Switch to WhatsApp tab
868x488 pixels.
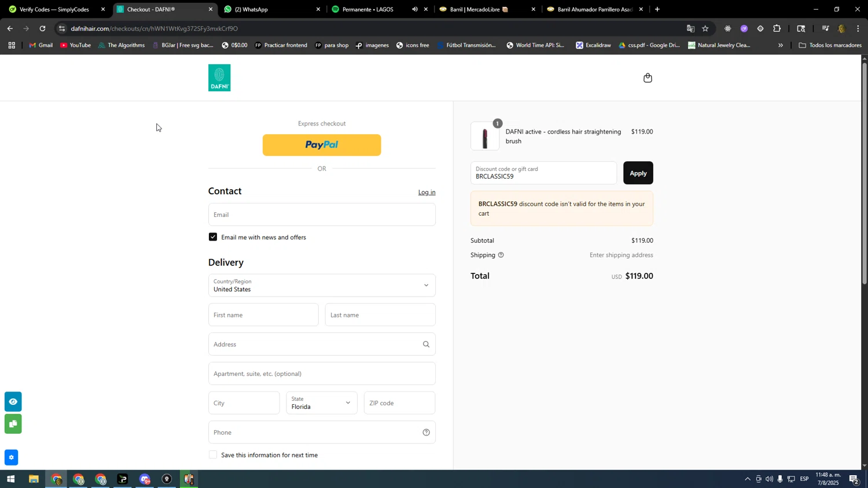coord(271,9)
